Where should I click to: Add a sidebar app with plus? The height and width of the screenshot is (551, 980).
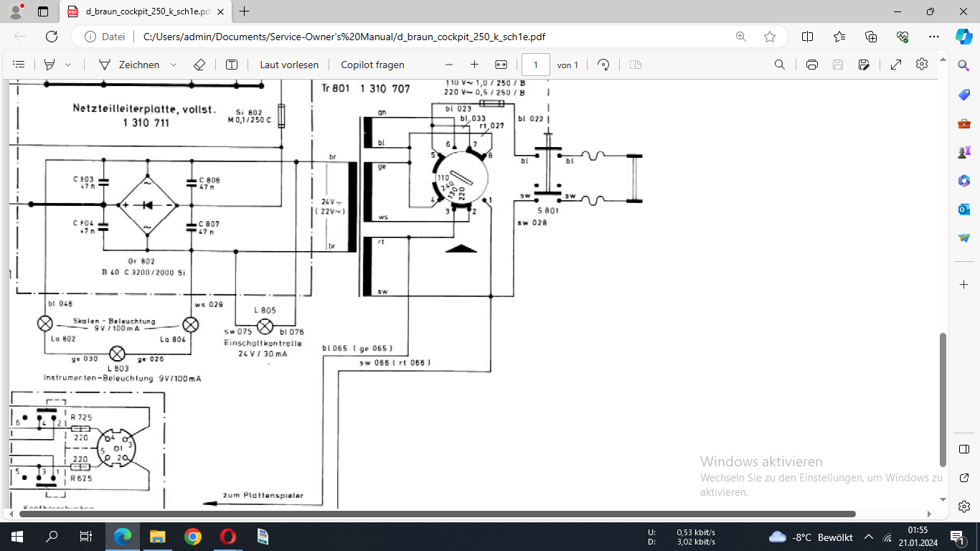coord(963,284)
